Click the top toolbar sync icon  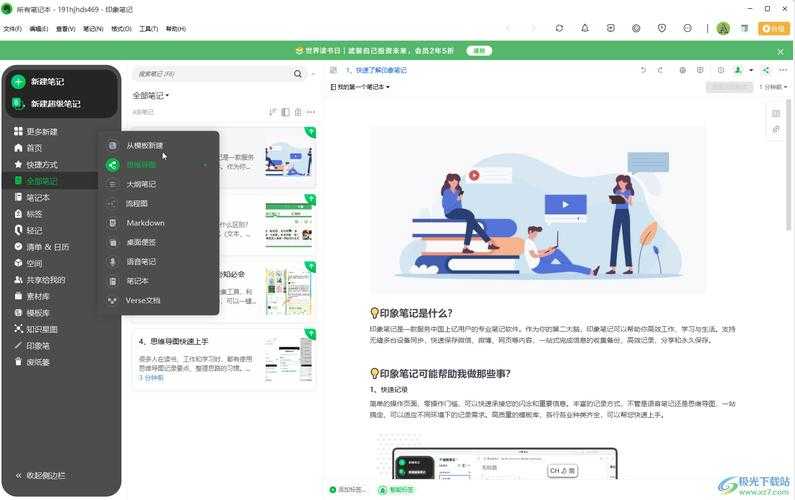pos(559,28)
